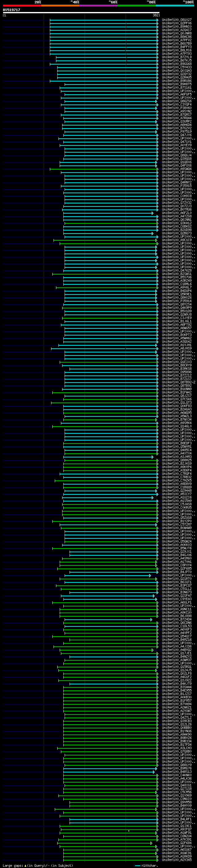Select hit label UniRef100_Q29448

[177, 491]
